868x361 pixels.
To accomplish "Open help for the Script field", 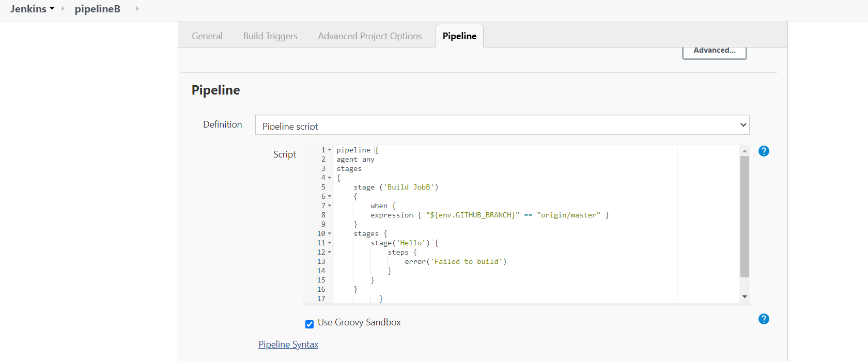I will (764, 151).
